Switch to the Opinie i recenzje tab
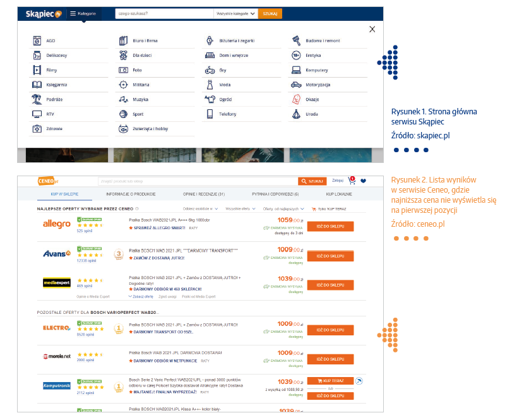 pyautogui.click(x=204, y=195)
